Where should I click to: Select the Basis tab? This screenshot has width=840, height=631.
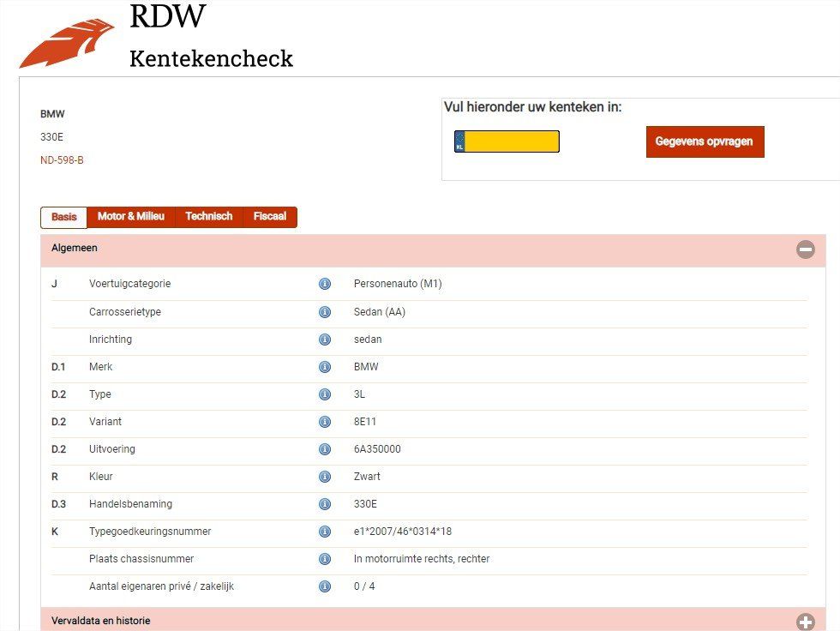[x=63, y=217]
